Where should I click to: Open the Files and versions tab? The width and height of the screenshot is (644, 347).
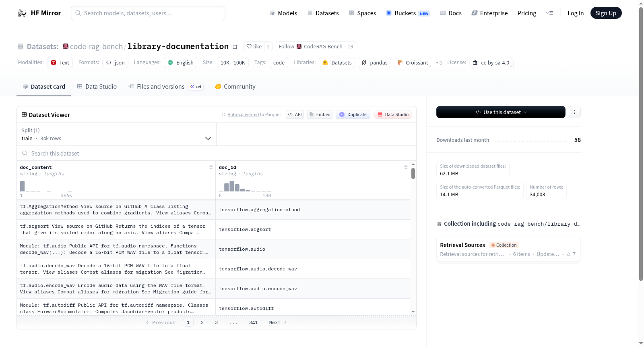166,87
